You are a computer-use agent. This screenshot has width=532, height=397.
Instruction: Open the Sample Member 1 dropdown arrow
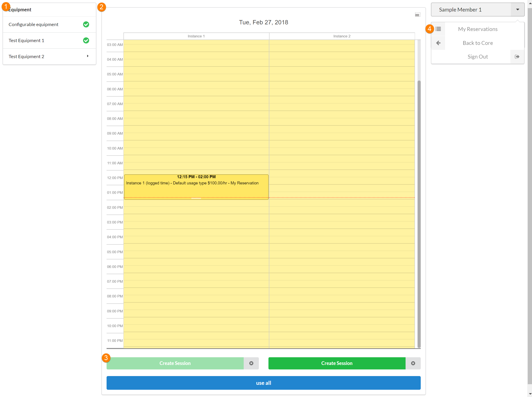517,10
